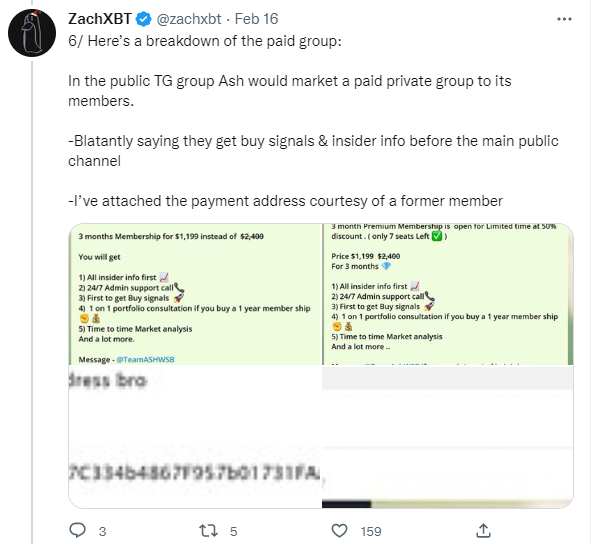
Task: Share the tweet via upload icon
Action: point(481,531)
